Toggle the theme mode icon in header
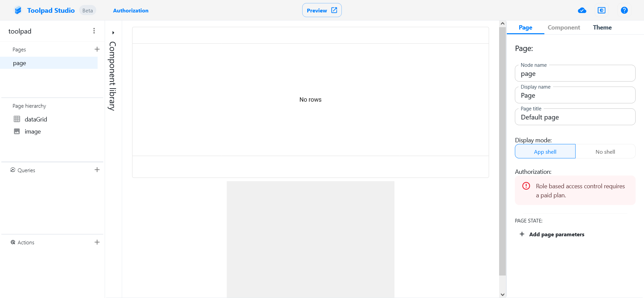The image size is (644, 298). [601, 10]
